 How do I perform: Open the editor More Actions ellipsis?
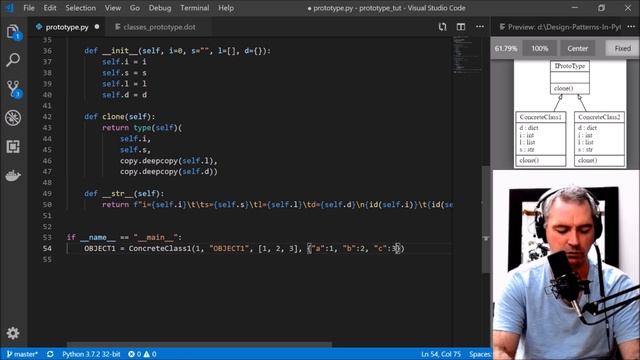[x=480, y=27]
